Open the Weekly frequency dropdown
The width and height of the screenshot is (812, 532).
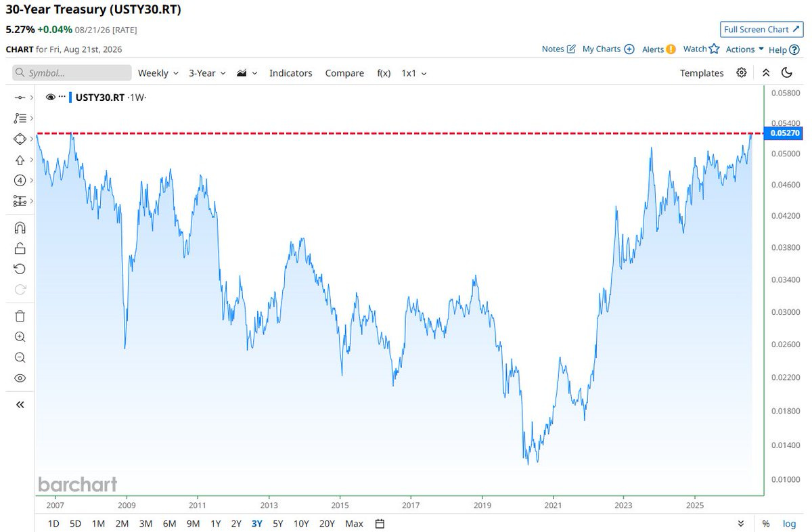click(158, 73)
